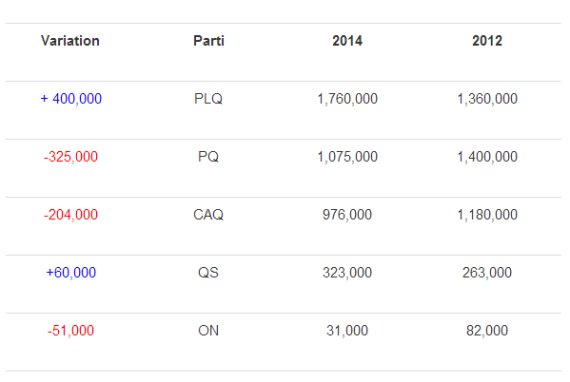Screen dimensions: 570x382
Task: Select the 1,075,000 figure for PQ
Action: (348, 157)
